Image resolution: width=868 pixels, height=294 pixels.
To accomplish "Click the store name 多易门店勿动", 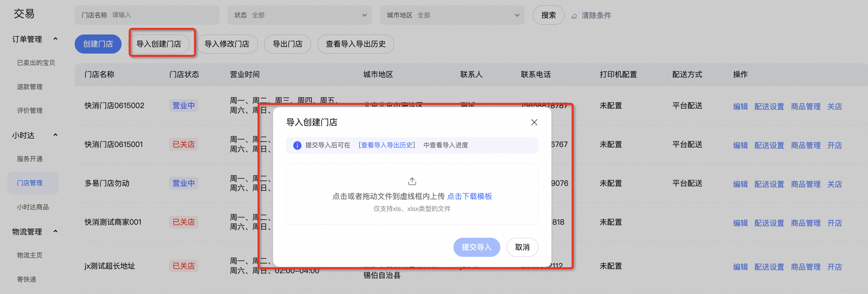I will click(107, 183).
